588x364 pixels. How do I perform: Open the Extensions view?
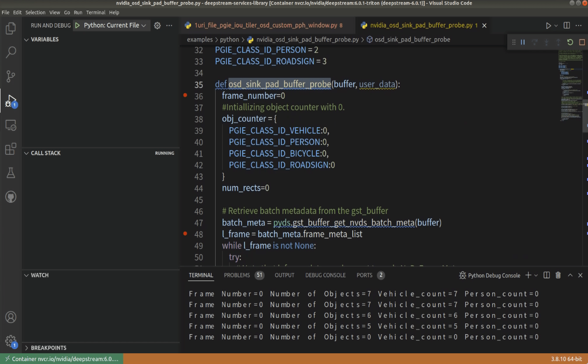coord(10,149)
